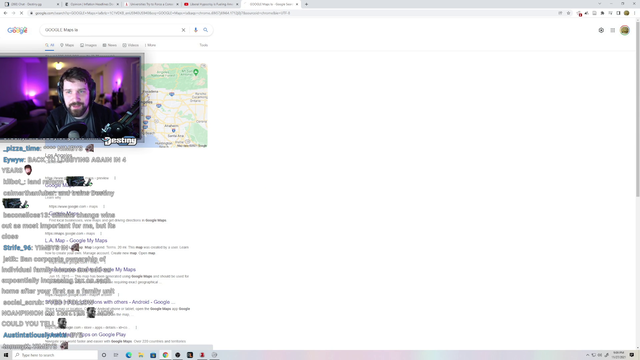The height and width of the screenshot is (360, 640).
Task: Click the Google logo
Action: (17, 30)
